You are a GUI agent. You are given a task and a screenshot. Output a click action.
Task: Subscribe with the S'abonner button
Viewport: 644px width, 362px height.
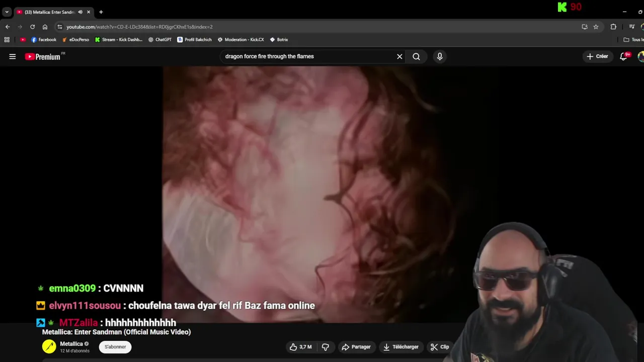pyautogui.click(x=115, y=347)
